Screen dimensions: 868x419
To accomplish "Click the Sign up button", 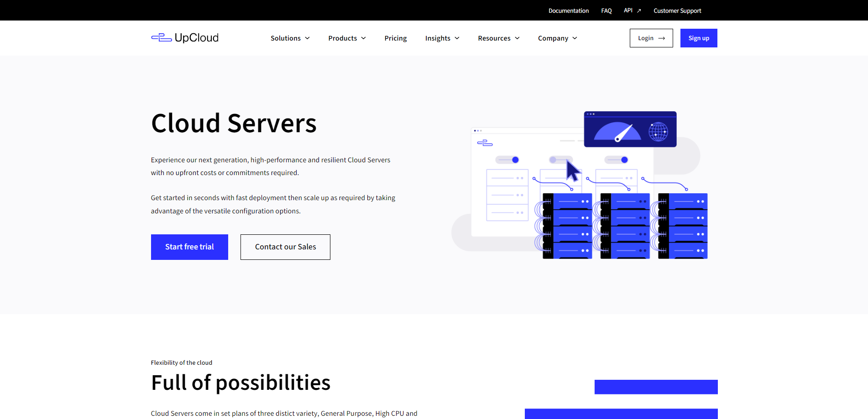I will click(699, 38).
